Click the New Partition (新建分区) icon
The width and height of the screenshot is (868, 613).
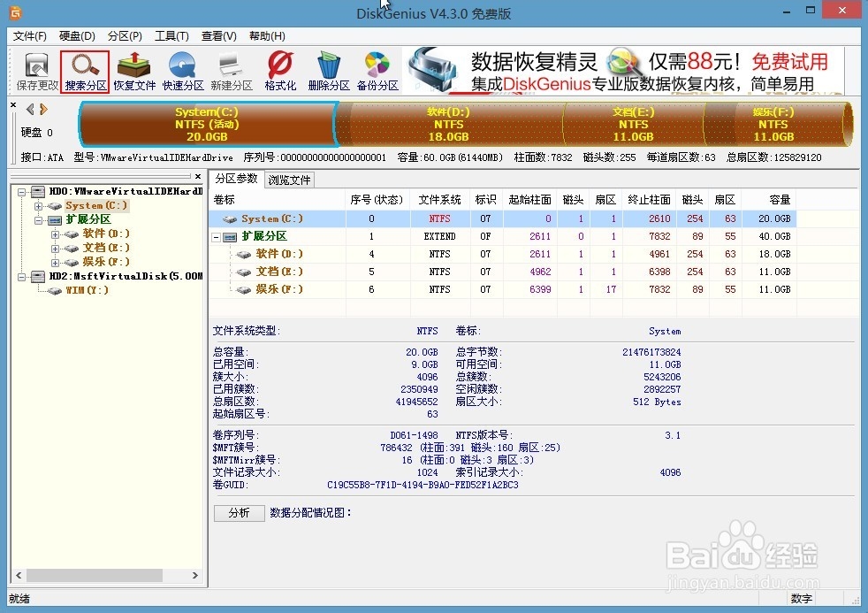point(232,72)
